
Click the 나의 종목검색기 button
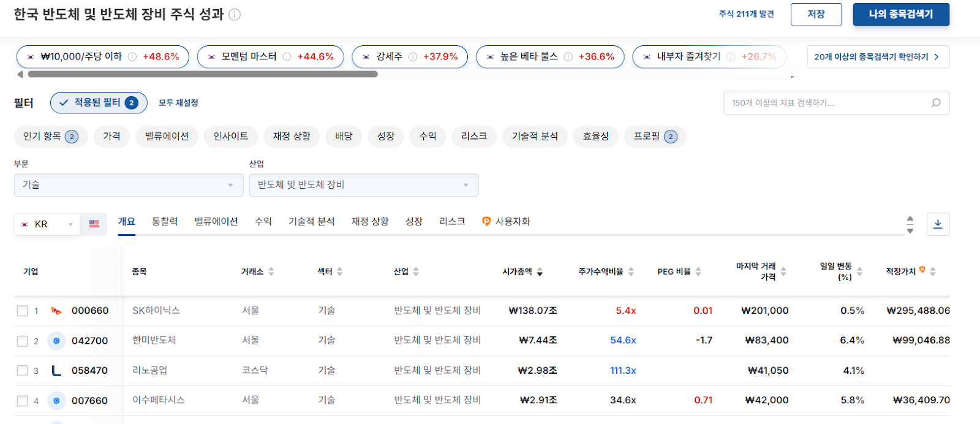coord(901,15)
